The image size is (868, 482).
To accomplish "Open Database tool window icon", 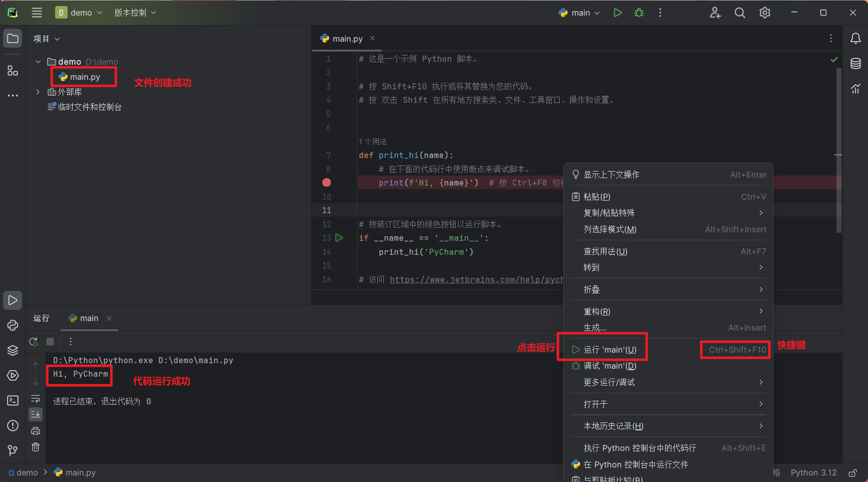I will point(855,64).
